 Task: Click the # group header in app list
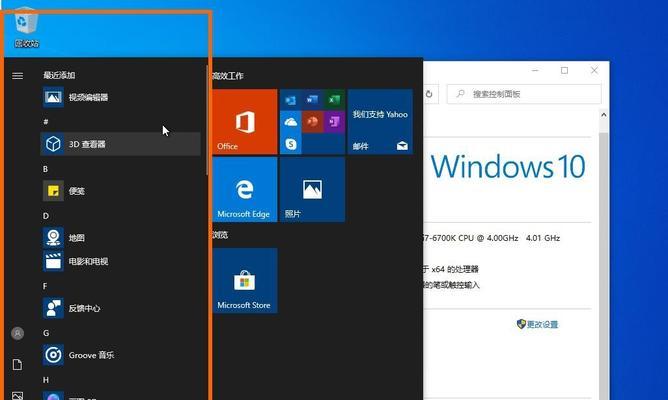pos(46,122)
